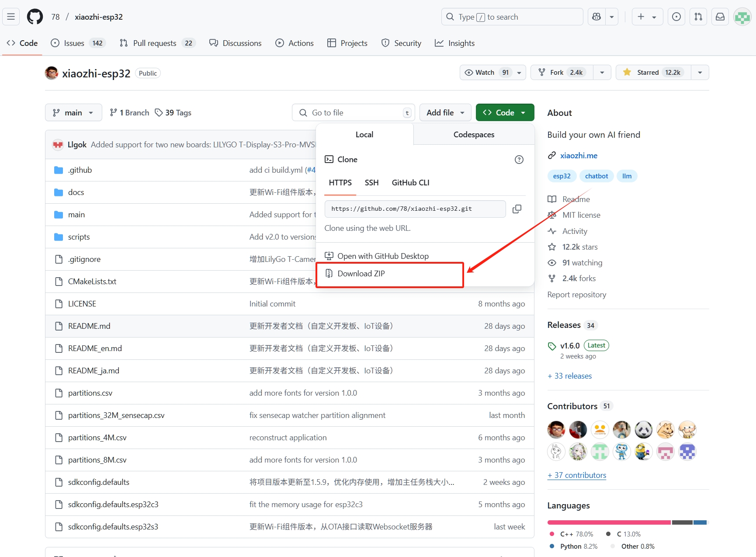This screenshot has width=756, height=557.
Task: Copy the HTTPS clone URL to clipboard
Action: pos(517,209)
